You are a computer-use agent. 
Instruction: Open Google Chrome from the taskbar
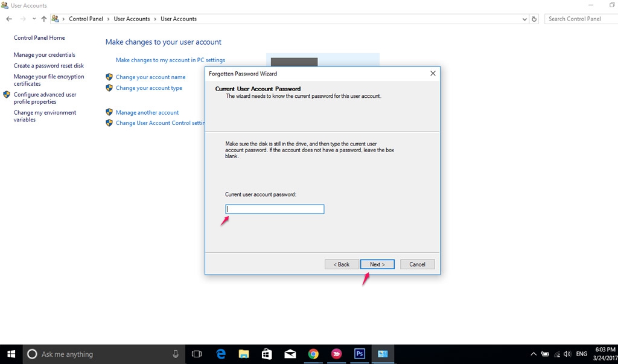[313, 354]
